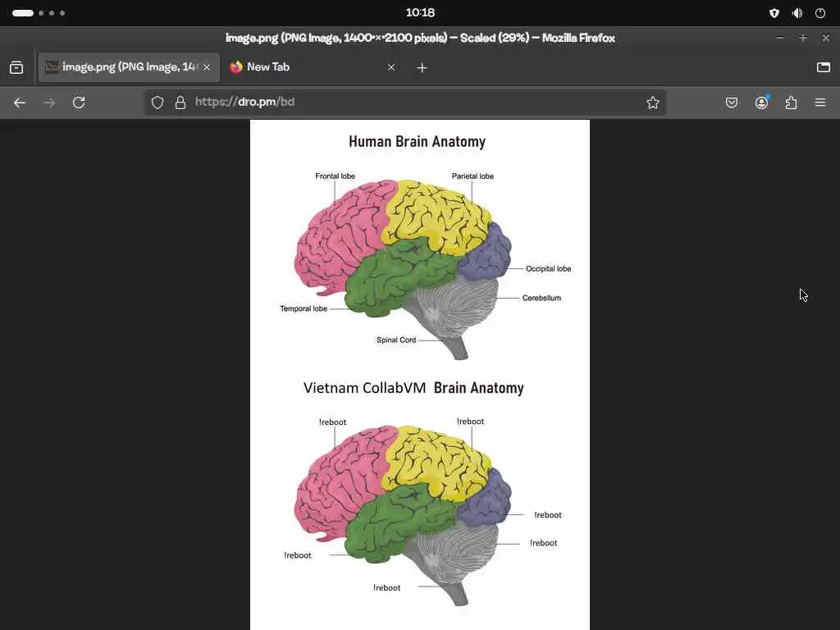The height and width of the screenshot is (630, 840).
Task: Close the New Tab tab
Action: (391, 67)
